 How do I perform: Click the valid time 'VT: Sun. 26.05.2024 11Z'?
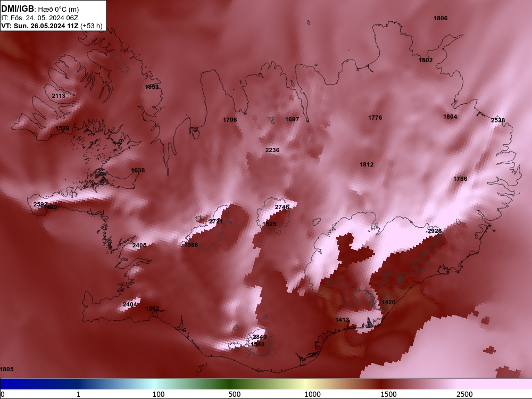click(x=40, y=26)
